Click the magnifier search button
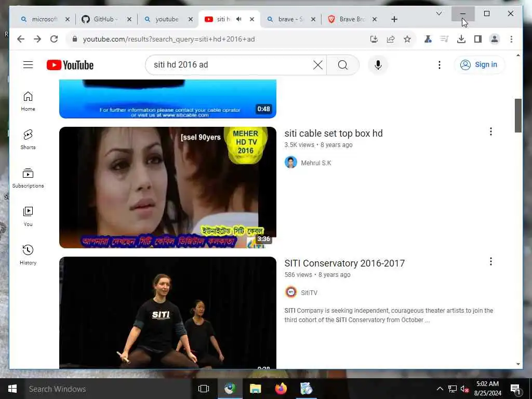This screenshot has width=532, height=399. pos(343,65)
